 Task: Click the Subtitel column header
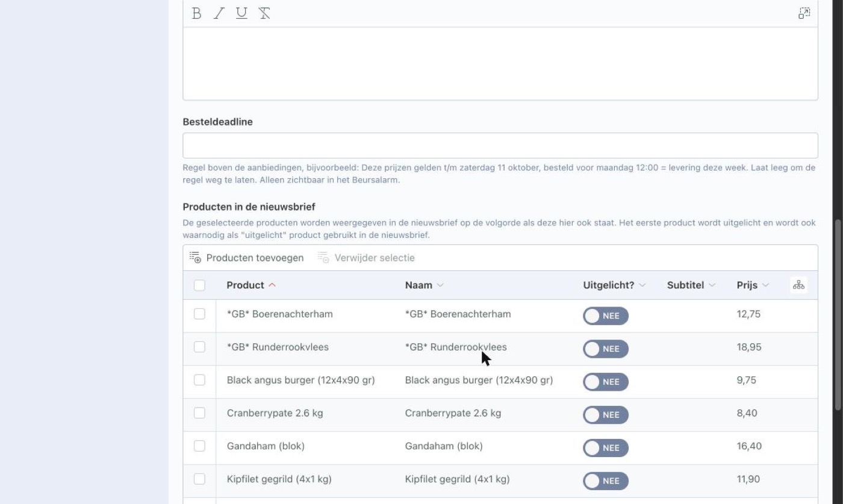[685, 285]
